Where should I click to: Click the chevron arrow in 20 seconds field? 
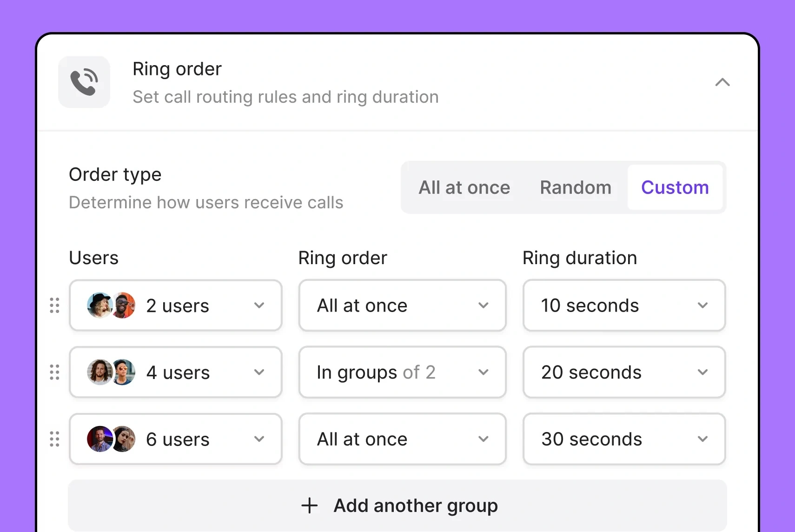pos(702,372)
